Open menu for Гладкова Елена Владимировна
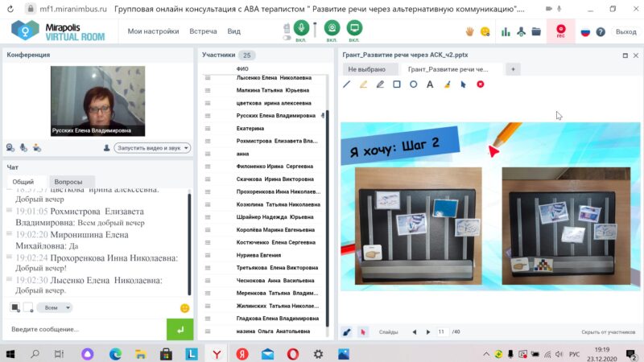644x362 pixels. coord(208,319)
